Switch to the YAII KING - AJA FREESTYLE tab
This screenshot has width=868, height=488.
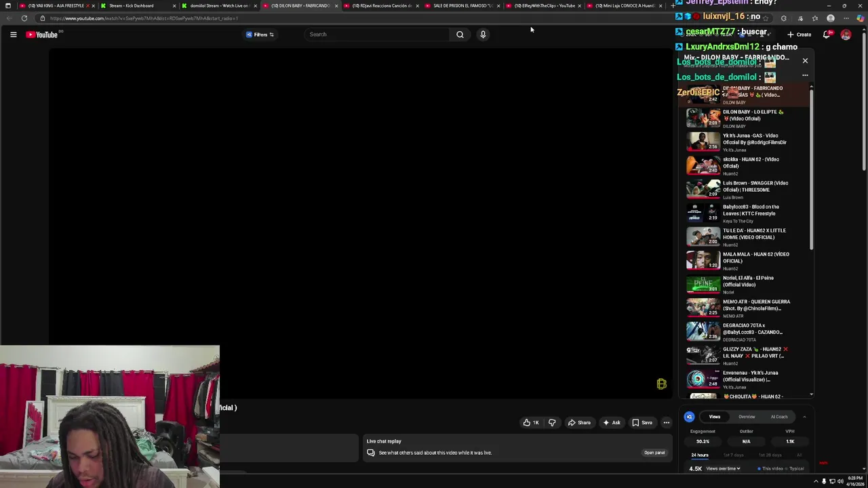point(57,5)
